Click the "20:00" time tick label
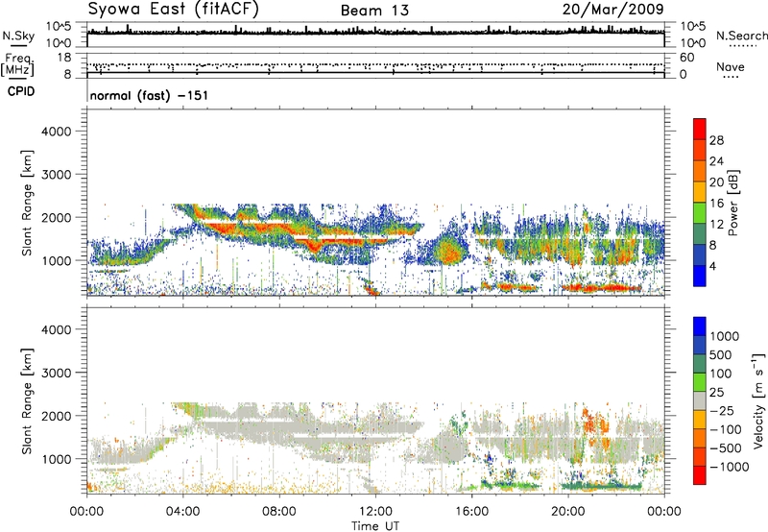Image resolution: width=768 pixels, height=532 pixels. click(567, 512)
